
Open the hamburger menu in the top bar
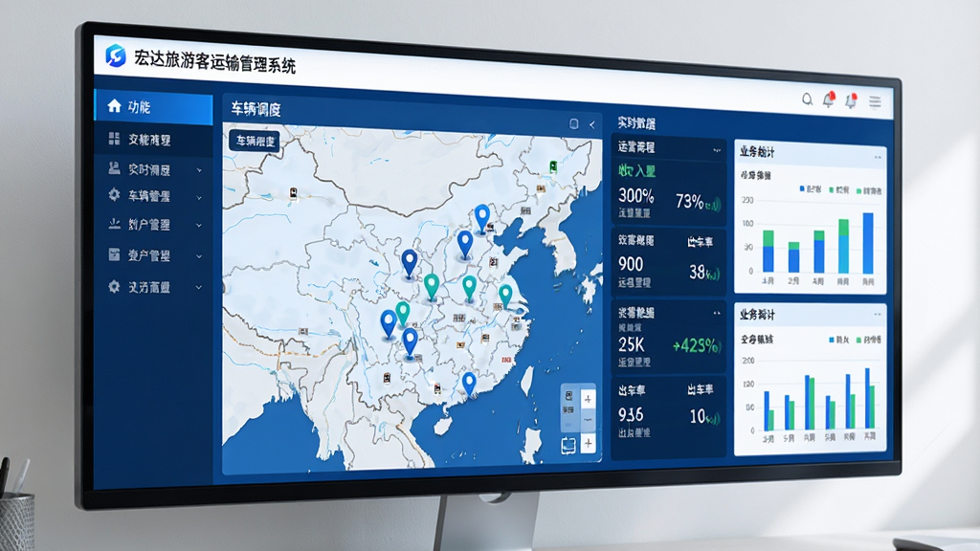[x=875, y=102]
